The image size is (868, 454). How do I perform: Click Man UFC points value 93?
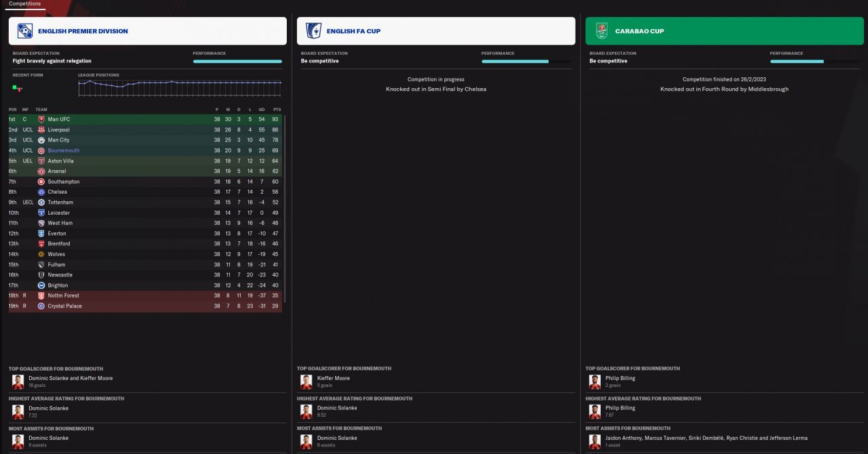click(276, 119)
